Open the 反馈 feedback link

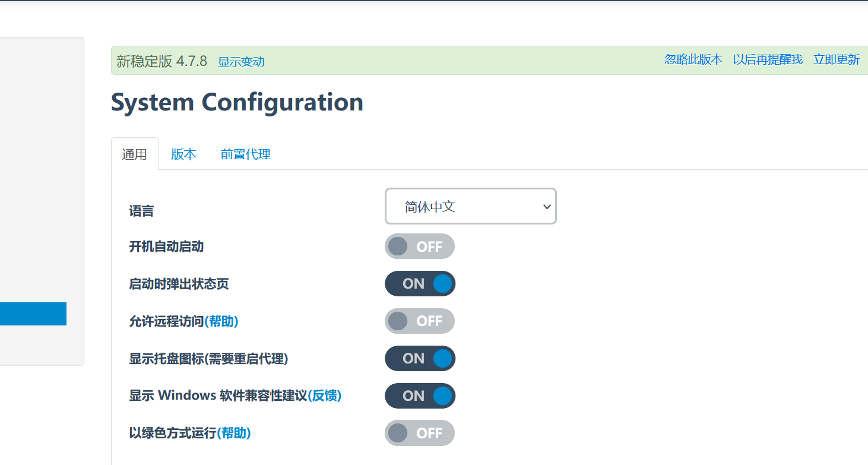[x=325, y=396]
